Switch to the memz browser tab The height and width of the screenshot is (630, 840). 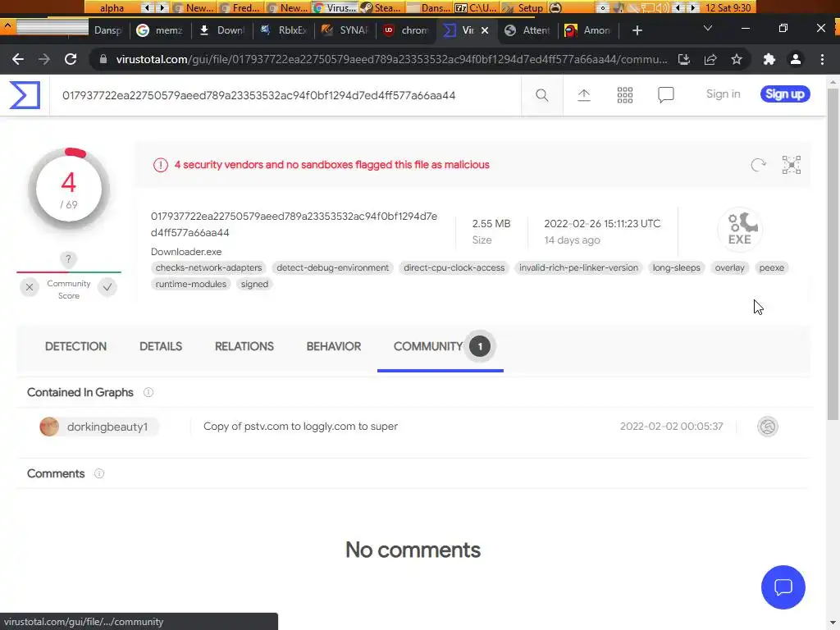159,30
